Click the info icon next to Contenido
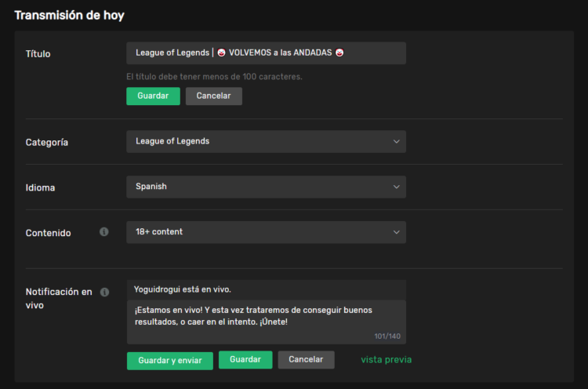 tap(104, 232)
